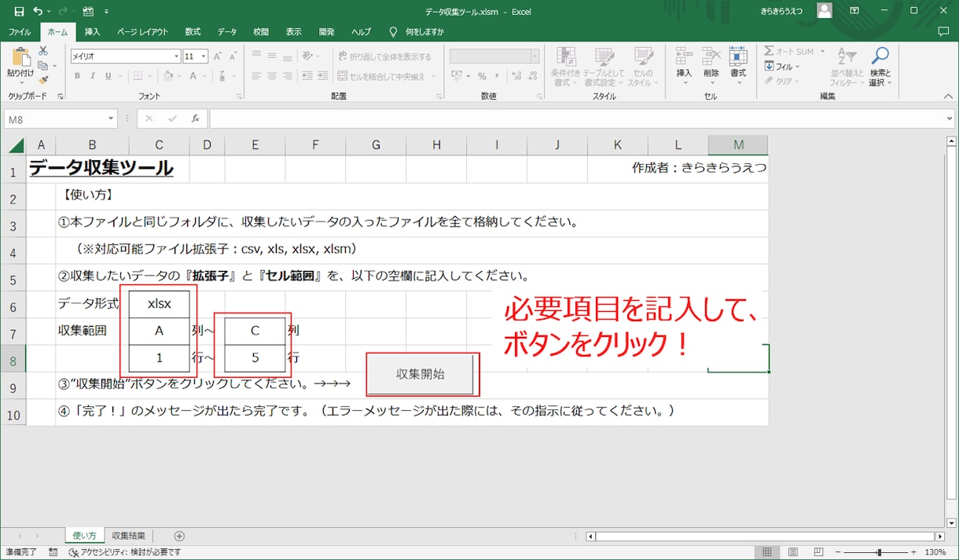Open the 数式 ribbon tab
959x560 pixels.
coord(193,32)
